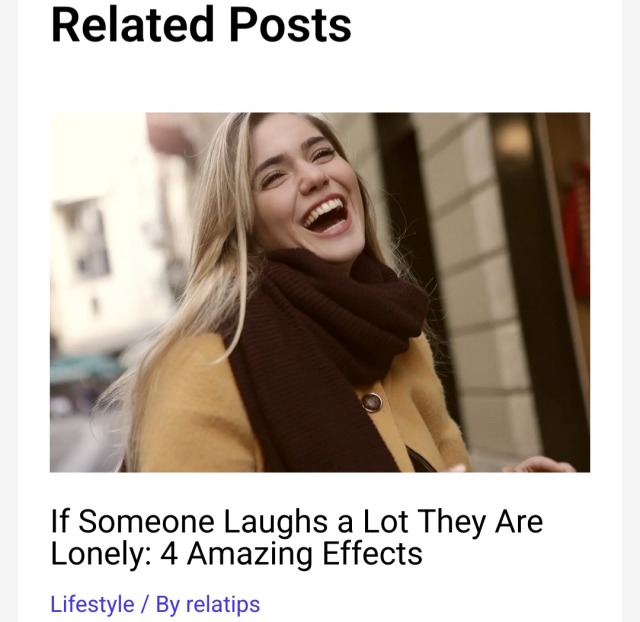Open the laughing woman post thumbnail

pyautogui.click(x=320, y=292)
